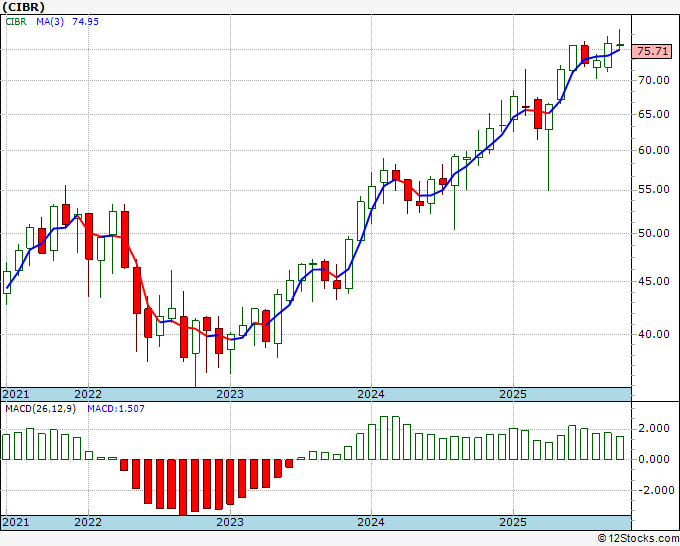
Task: Click 2022 on the MACD timeline
Action: coord(88,522)
